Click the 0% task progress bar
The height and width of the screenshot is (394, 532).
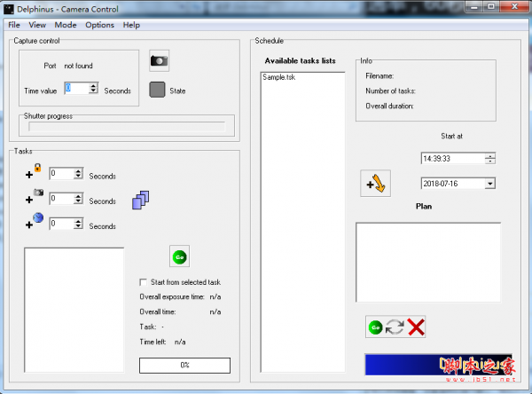coord(184,365)
